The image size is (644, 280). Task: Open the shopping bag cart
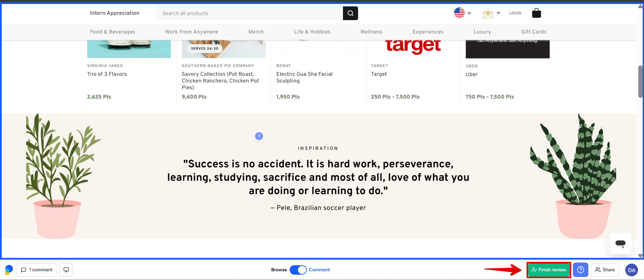536,13
